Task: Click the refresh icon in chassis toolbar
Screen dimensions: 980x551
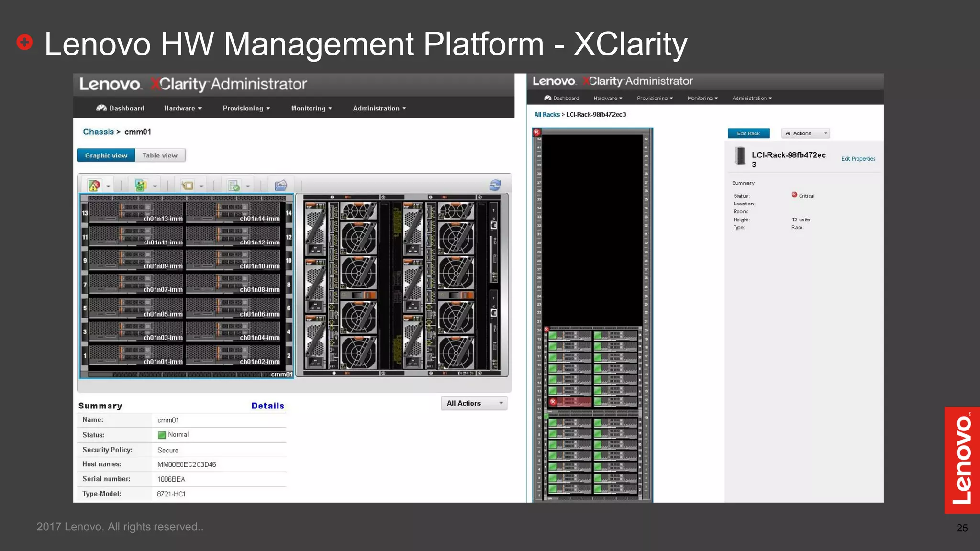Action: [495, 185]
